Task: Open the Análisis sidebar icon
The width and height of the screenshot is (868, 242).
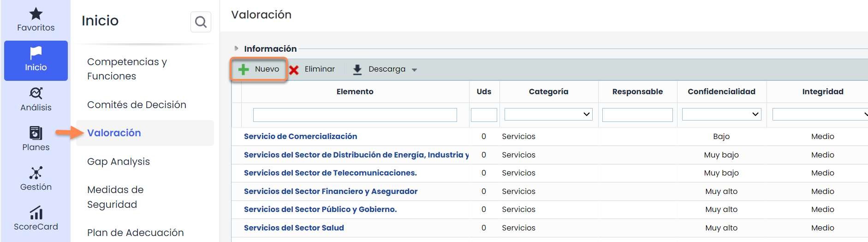Action: (x=36, y=94)
